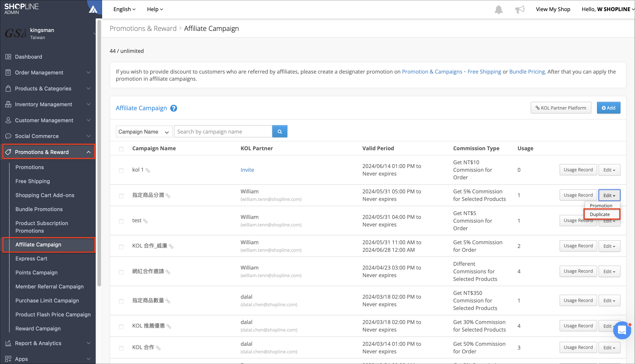
Task: Click the link icon beside 指定商品數量
Action: [168, 301]
